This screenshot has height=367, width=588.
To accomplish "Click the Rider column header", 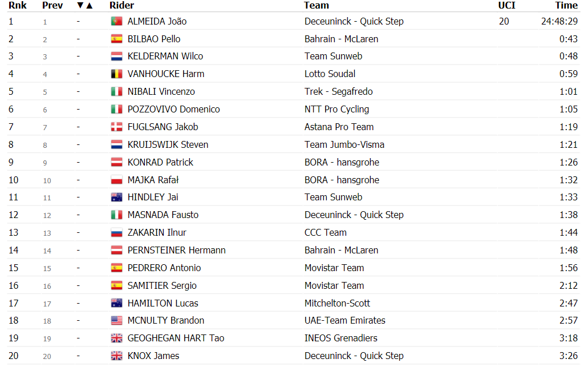I will coord(121,5).
